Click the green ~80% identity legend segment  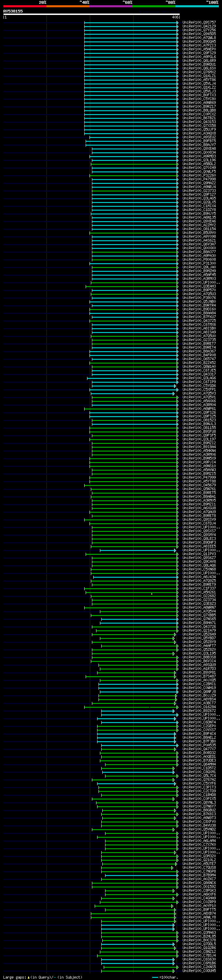tap(154, 6)
